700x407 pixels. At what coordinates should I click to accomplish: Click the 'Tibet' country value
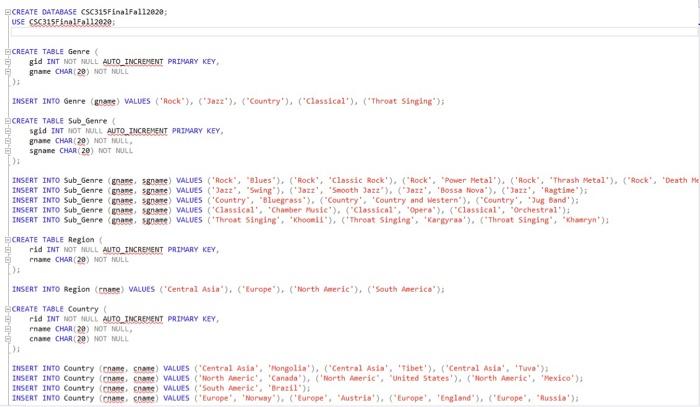[412, 368]
